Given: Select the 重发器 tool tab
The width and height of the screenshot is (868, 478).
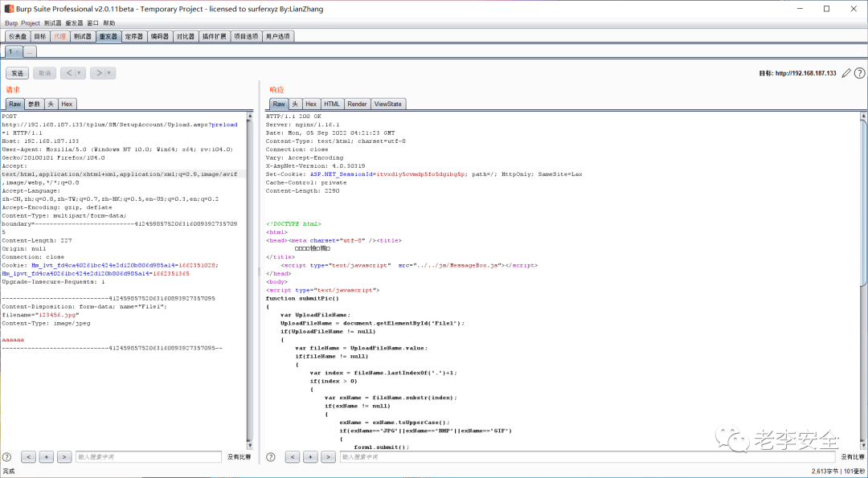Looking at the screenshot, I should [108, 36].
